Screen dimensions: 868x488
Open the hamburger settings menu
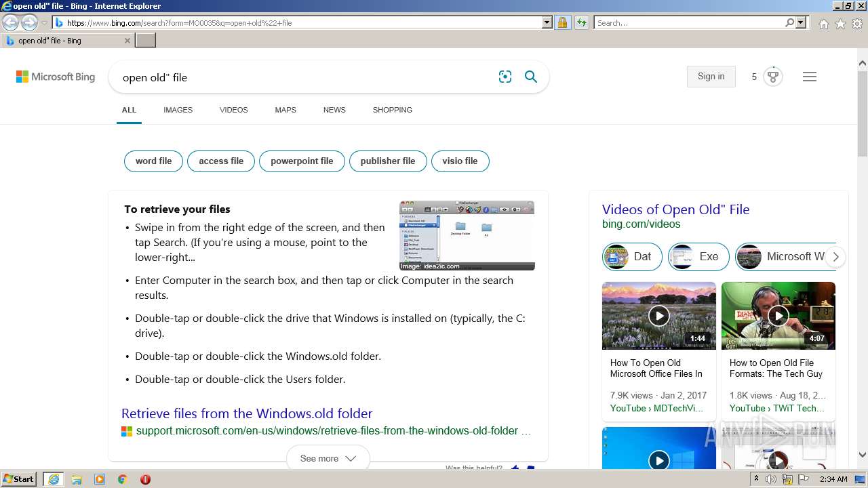[x=810, y=77]
